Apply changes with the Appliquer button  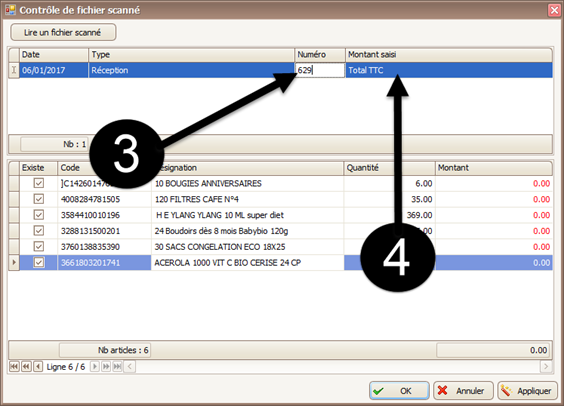(x=527, y=391)
